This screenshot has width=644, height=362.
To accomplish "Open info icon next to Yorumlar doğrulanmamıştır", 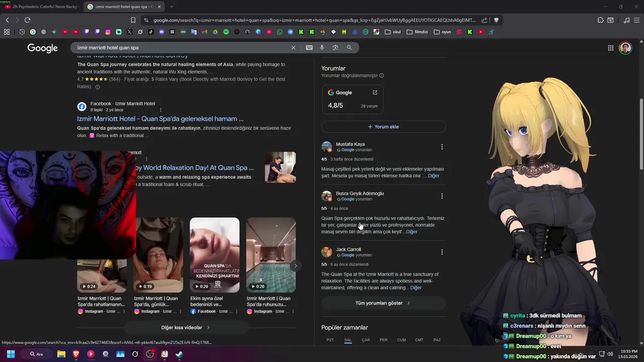I will coord(381,75).
